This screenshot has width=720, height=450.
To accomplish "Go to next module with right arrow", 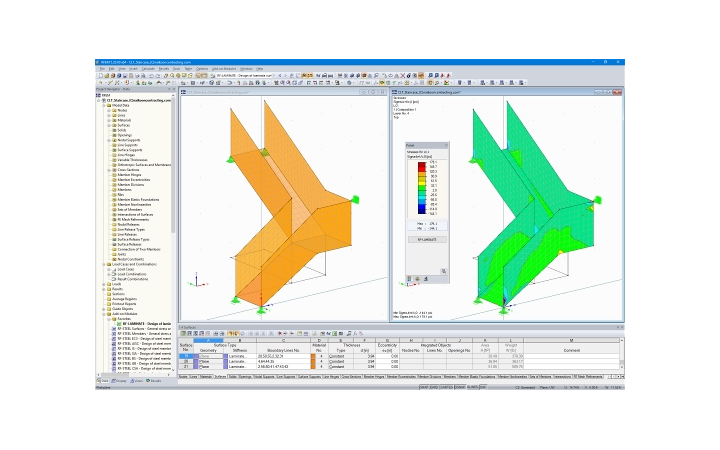I will click(286, 75).
